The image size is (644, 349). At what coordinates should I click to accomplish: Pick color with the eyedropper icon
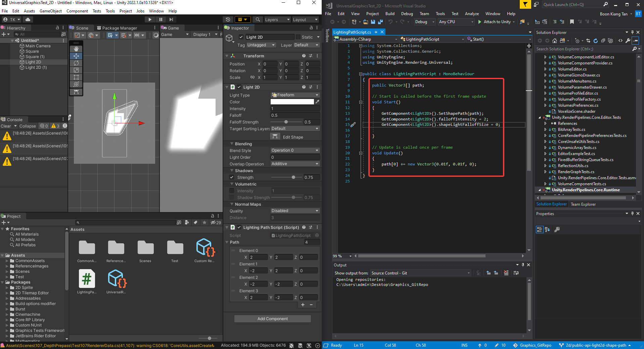point(317,102)
